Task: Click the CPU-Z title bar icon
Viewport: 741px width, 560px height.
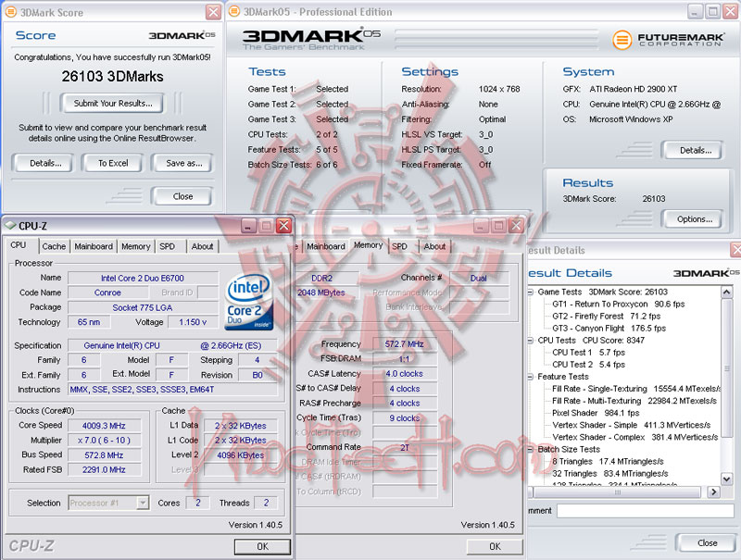Action: [x=10, y=226]
